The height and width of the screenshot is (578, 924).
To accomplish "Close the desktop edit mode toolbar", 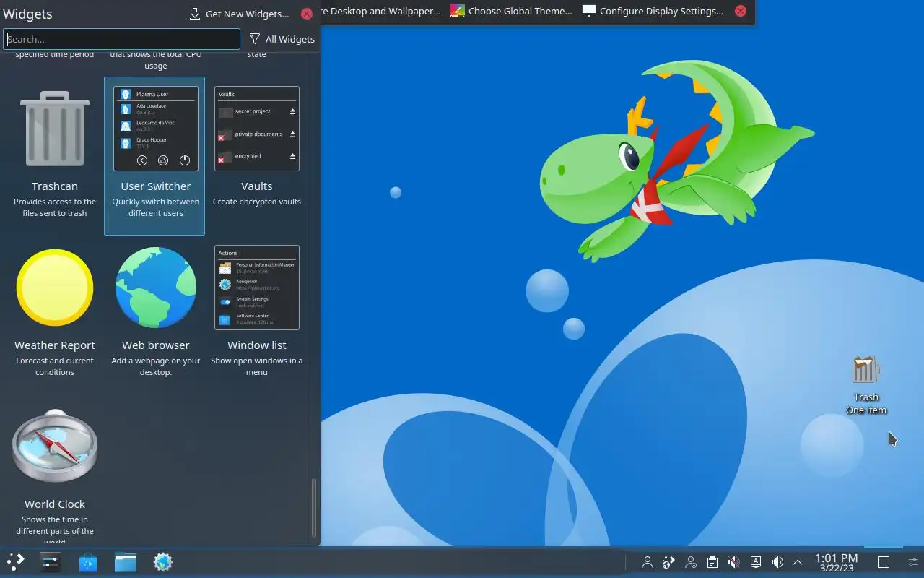I will (741, 11).
